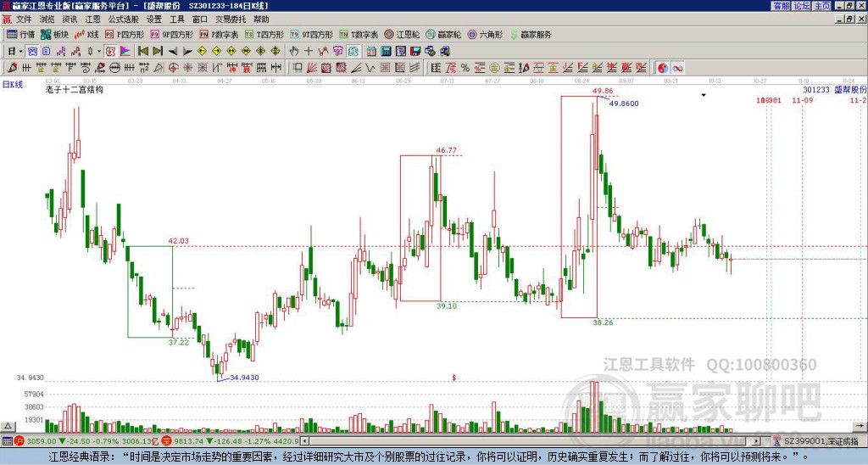868x465 pixels.
Task: Select the Gann fan lines tool
Action: 312,68
